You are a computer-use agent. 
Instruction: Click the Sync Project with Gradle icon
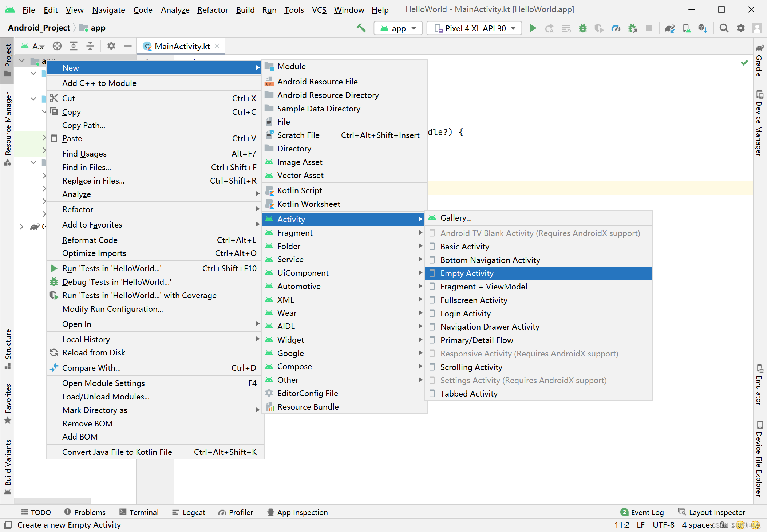click(x=670, y=28)
